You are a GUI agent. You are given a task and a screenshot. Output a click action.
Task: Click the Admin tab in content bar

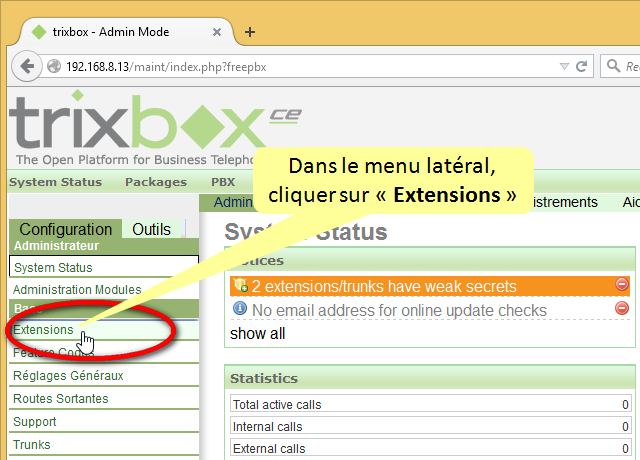[233, 202]
